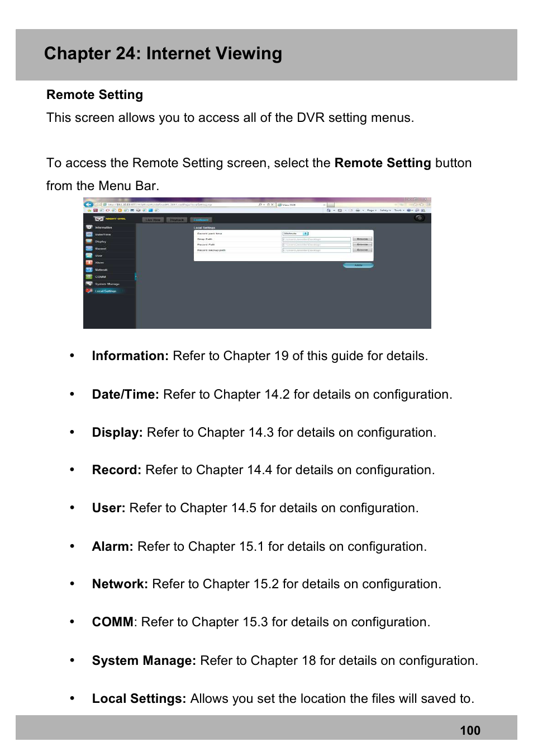Collapse the sidebar using the handle arrow
This screenshot has height=756, width=533.
[x=136, y=277]
